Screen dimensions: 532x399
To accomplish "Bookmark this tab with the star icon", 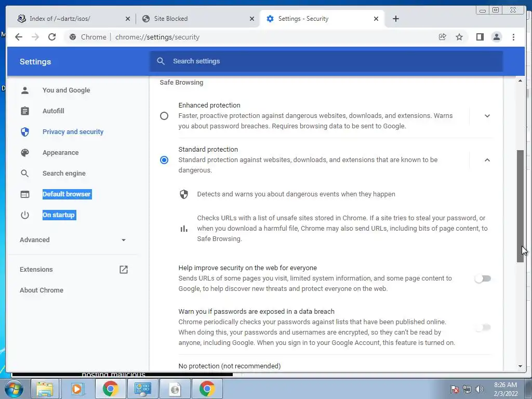I will (459, 37).
